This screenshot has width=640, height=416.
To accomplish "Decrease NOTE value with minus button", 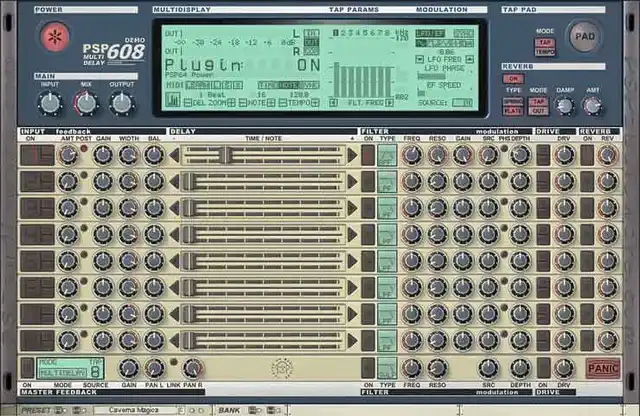I will (x=242, y=103).
